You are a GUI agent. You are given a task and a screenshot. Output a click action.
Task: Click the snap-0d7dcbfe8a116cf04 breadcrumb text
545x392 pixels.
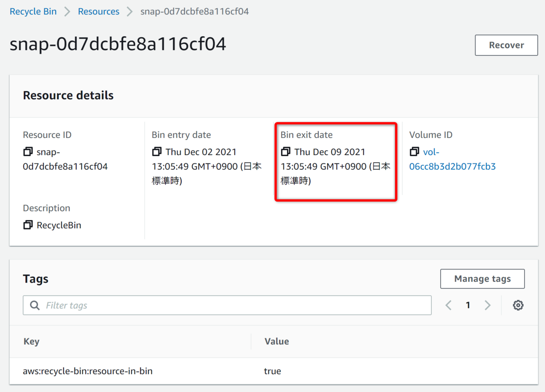tap(194, 11)
